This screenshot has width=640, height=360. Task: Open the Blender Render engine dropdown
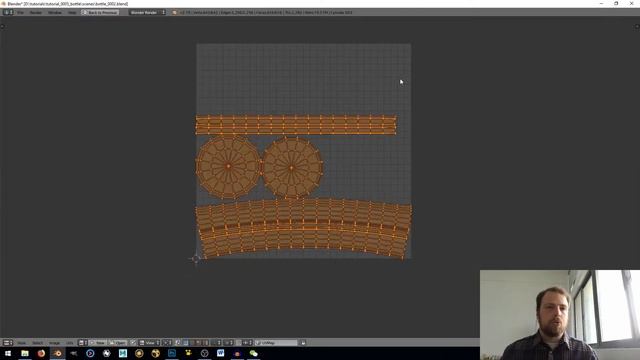(x=147, y=13)
